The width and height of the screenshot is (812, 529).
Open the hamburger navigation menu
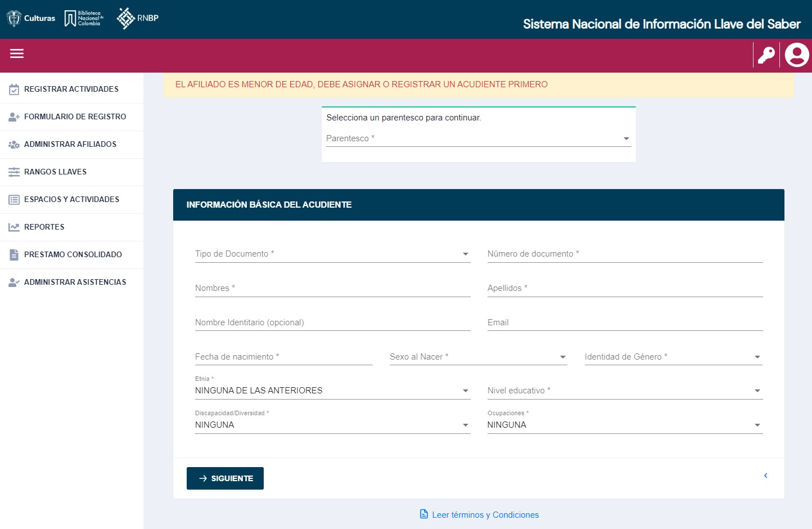coord(17,53)
